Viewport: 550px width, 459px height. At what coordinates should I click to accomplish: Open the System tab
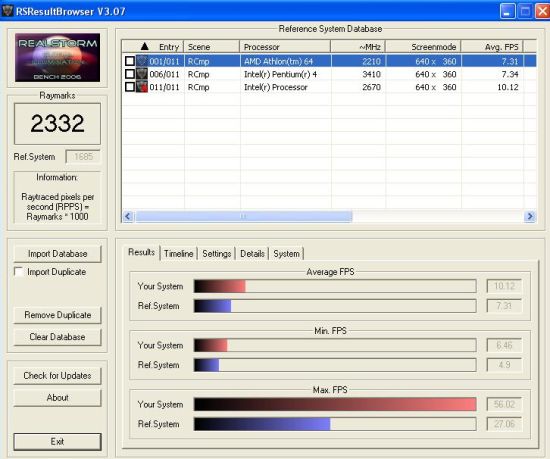[x=286, y=254]
